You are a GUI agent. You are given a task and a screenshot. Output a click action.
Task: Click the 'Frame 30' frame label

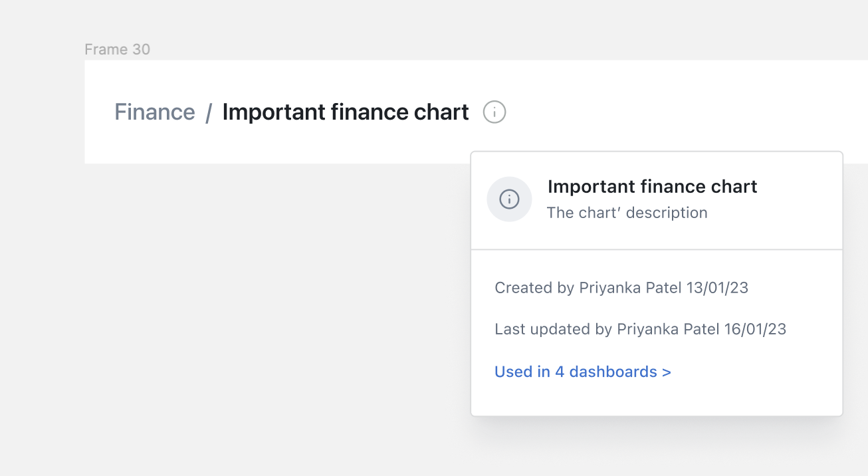(x=117, y=49)
